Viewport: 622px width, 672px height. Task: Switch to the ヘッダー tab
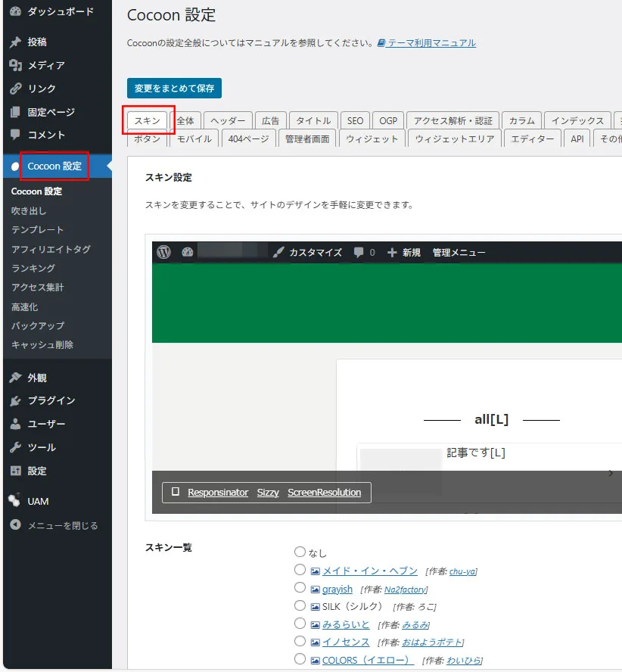228,121
